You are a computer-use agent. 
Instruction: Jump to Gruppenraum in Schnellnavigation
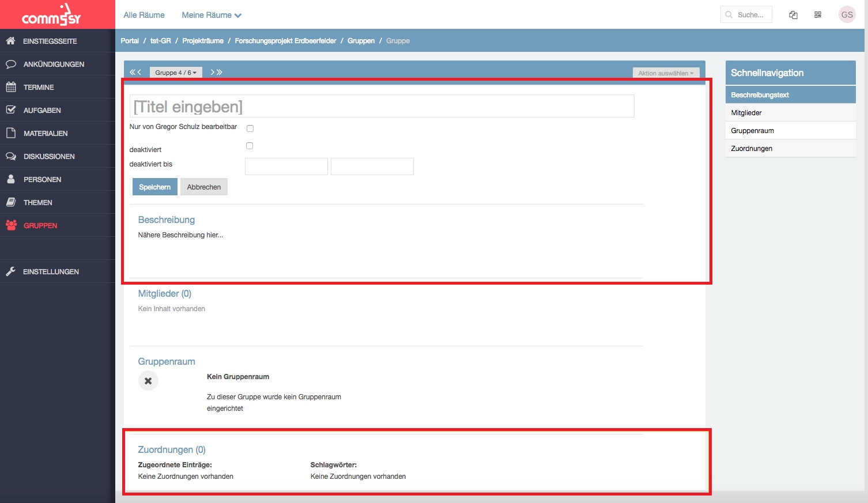(790, 130)
